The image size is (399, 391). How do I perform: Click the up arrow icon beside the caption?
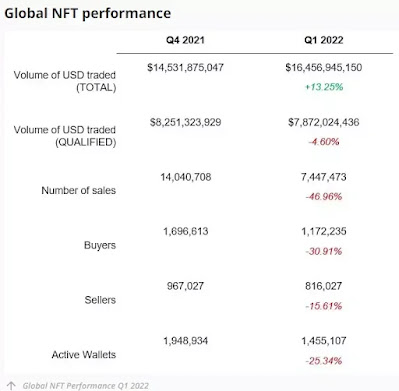(11, 386)
